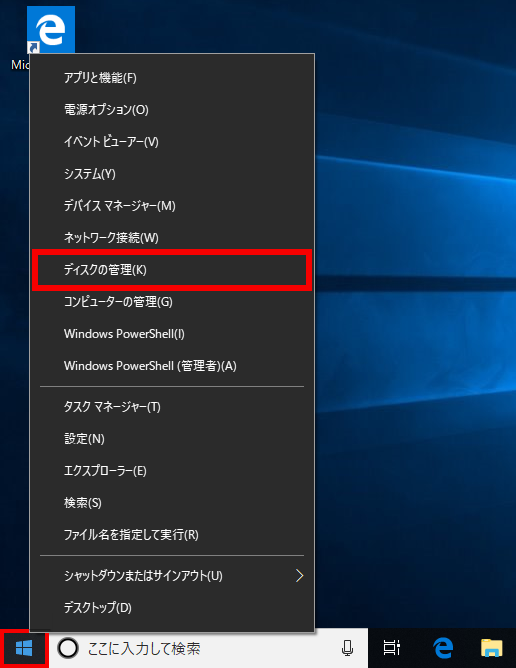
Task: Expand the shutdown submenu chevron arrow
Action: [x=300, y=576]
